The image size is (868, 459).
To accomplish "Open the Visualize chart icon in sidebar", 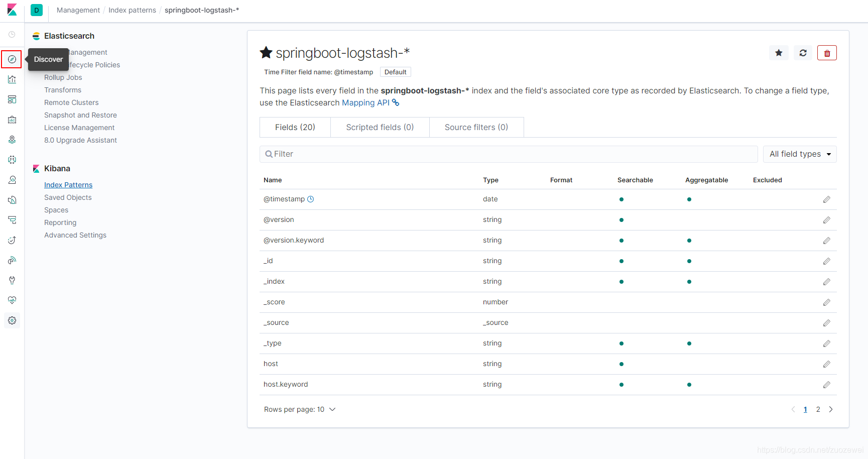I will click(x=12, y=79).
